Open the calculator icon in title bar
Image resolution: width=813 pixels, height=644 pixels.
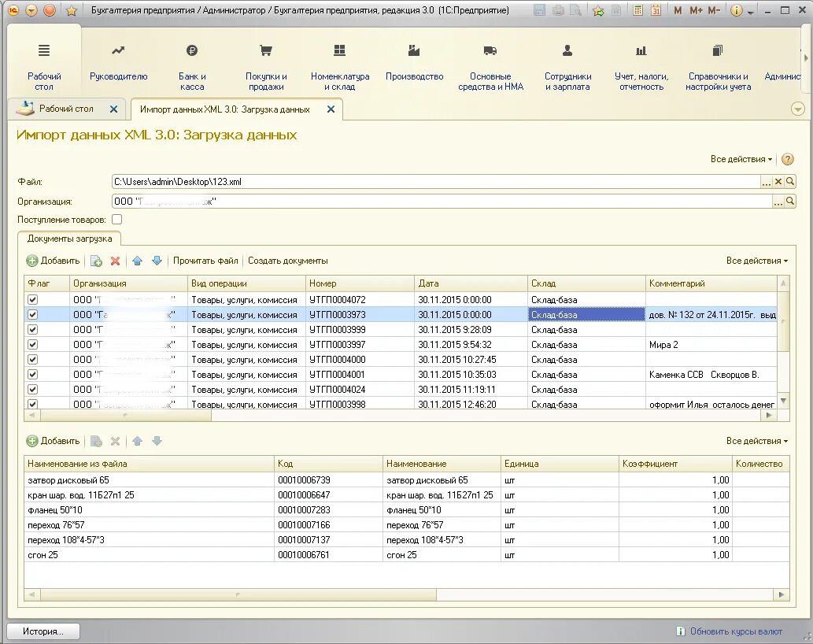(637, 10)
